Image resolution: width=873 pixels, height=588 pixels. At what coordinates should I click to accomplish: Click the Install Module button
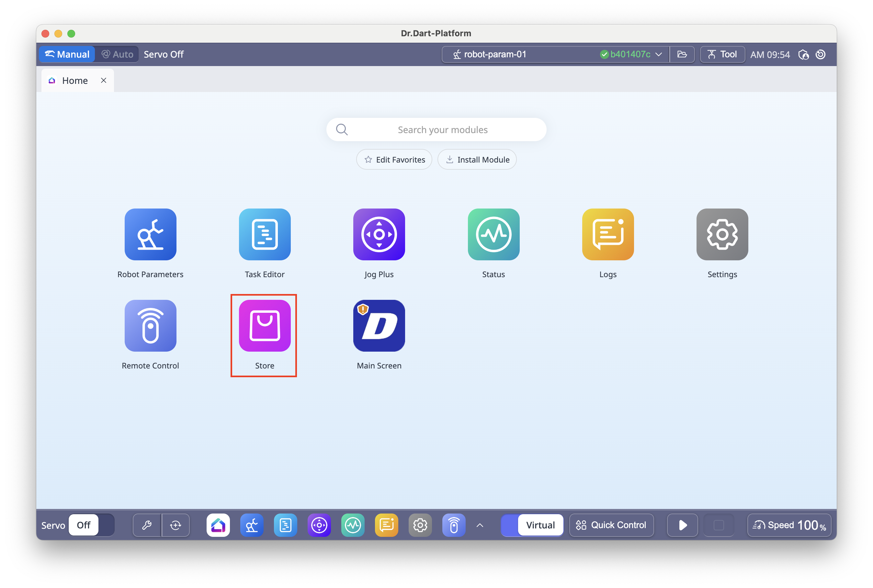point(477,160)
